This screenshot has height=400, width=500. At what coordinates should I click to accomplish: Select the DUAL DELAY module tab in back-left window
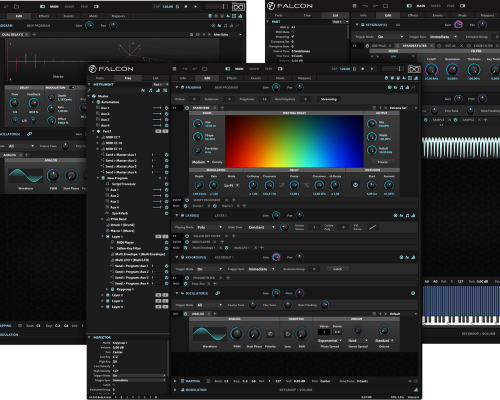click(x=13, y=34)
